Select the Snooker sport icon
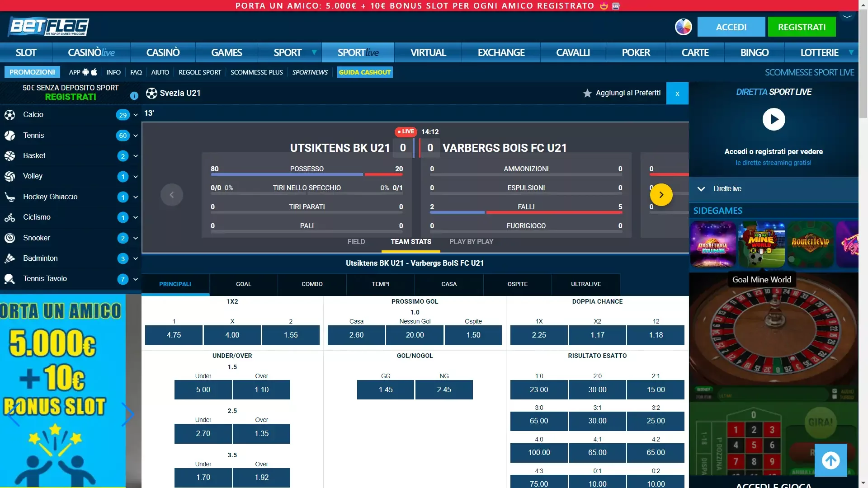 [x=10, y=238]
